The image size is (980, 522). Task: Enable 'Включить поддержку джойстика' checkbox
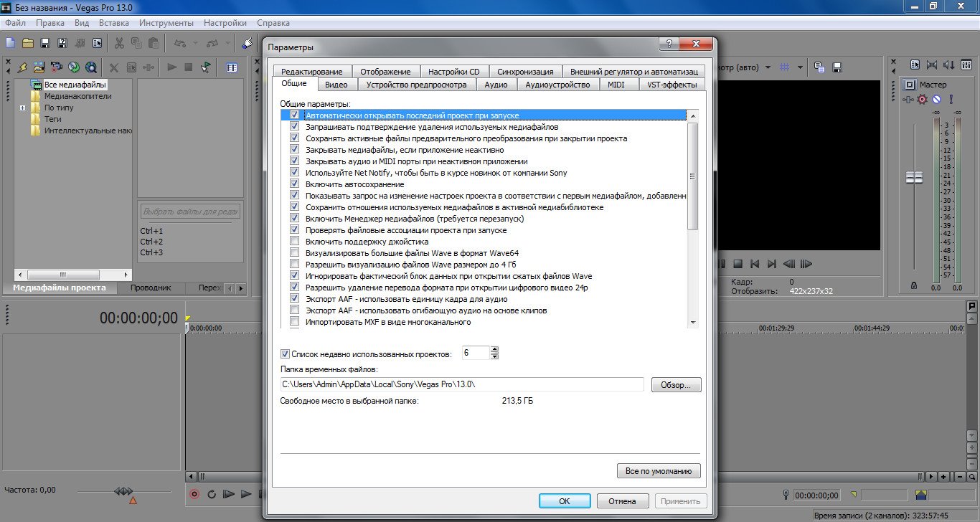(x=294, y=242)
